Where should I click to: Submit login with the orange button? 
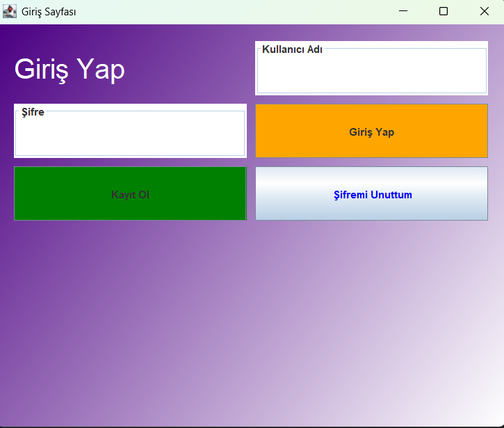372,132
